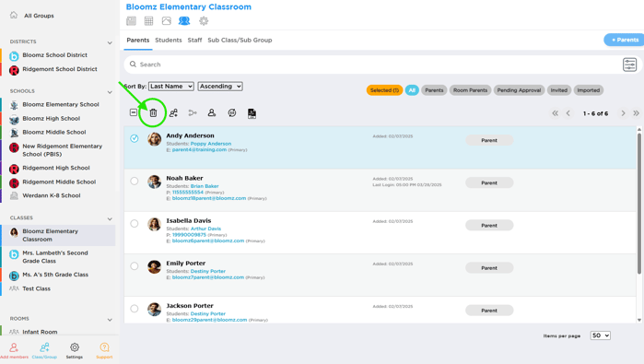This screenshot has height=364, width=644.
Task: Filter by the Parents chip
Action: click(x=434, y=90)
